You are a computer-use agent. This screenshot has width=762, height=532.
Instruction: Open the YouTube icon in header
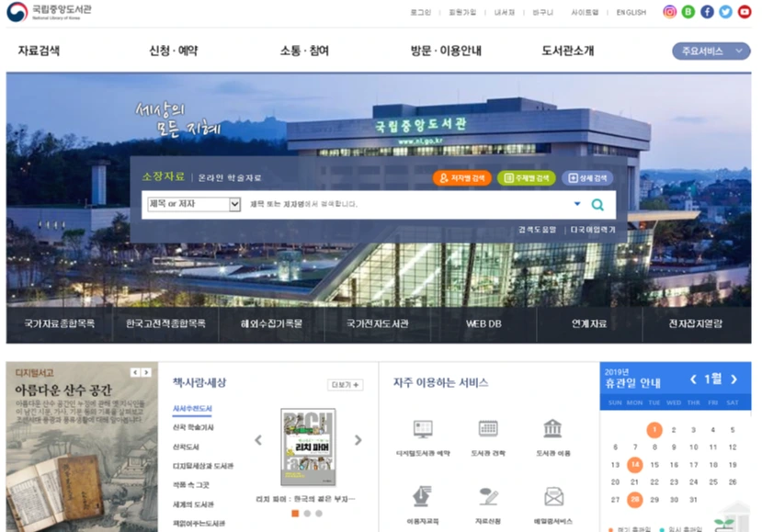point(745,12)
